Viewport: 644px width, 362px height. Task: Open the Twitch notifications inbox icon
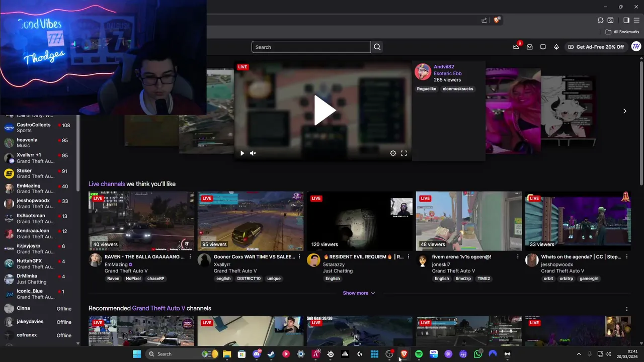530,47
